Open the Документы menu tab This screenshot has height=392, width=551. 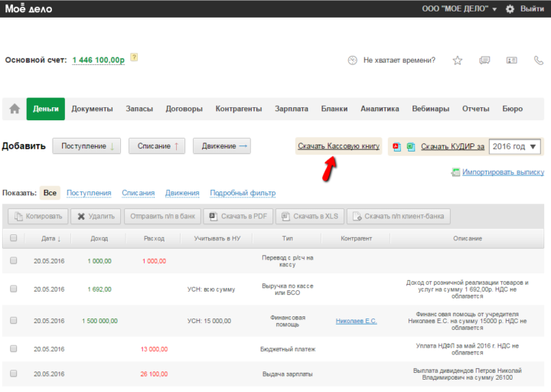coord(92,109)
